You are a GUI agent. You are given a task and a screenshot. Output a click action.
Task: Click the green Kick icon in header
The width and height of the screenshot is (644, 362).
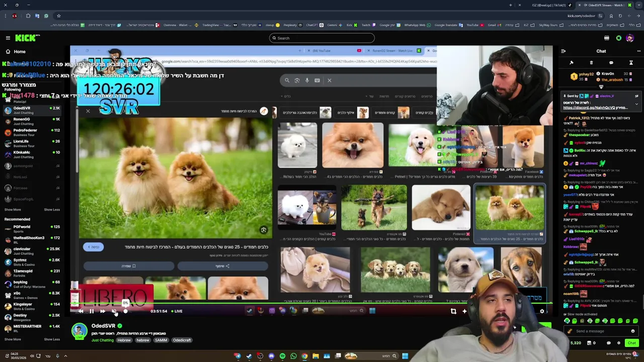pyautogui.click(x=619, y=38)
